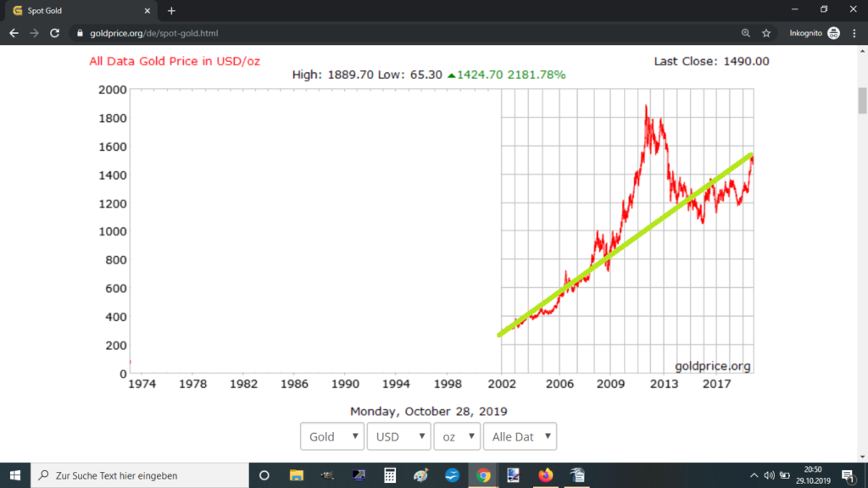This screenshot has height=488, width=868.
Task: Open the monitor-icon app in taskbar
Action: click(x=359, y=475)
